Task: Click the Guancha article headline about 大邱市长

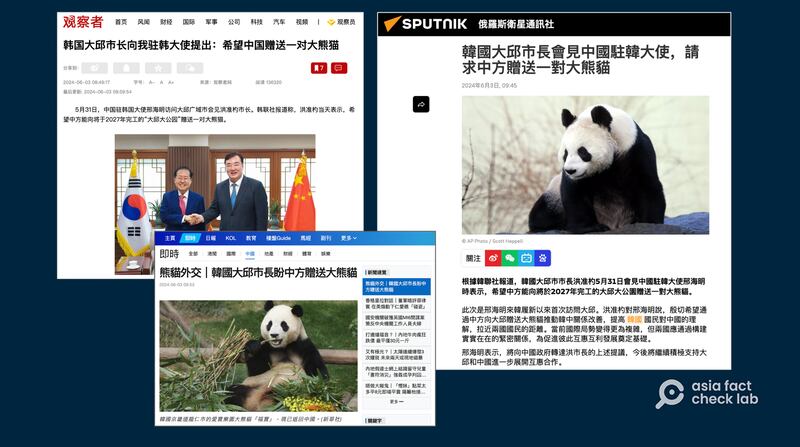Action: (x=201, y=45)
